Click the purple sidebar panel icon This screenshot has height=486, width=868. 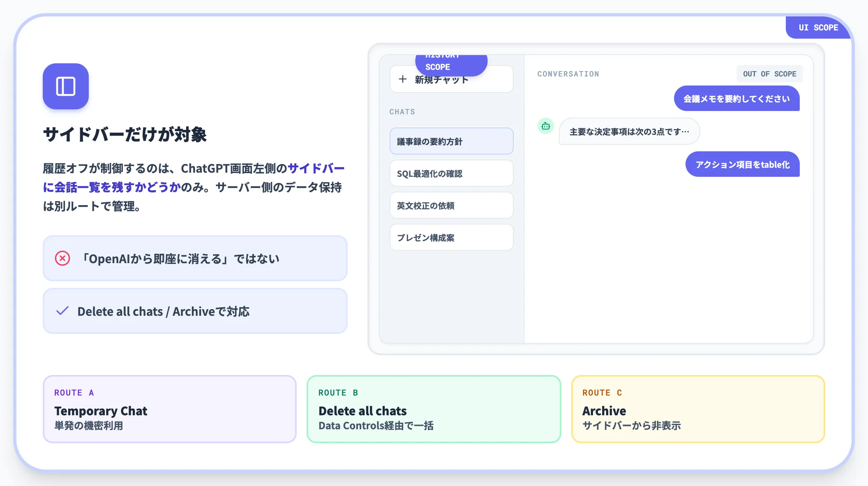(66, 86)
